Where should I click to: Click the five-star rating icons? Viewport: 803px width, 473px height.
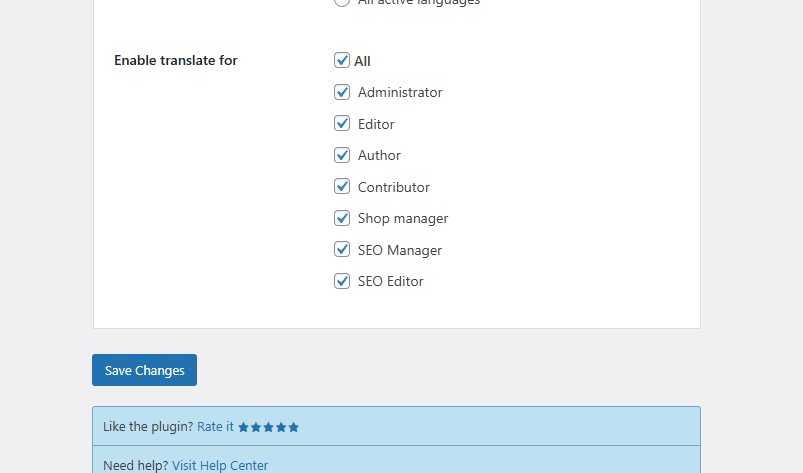pos(268,427)
